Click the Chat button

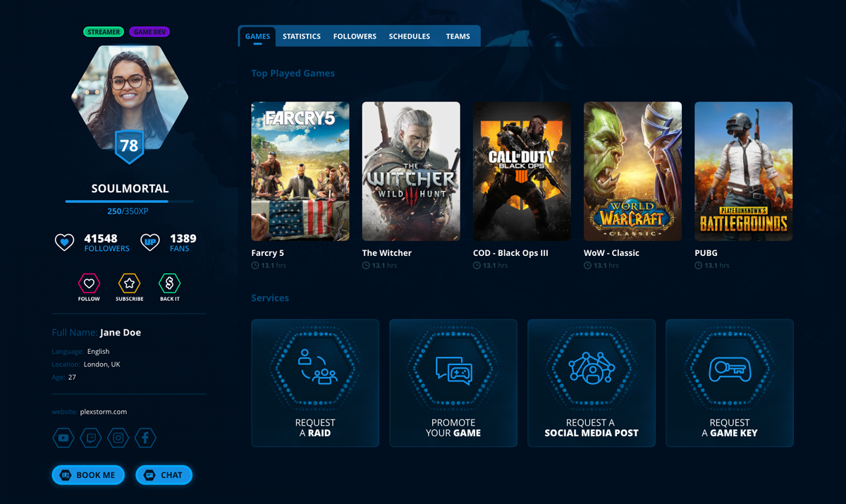pos(164,475)
